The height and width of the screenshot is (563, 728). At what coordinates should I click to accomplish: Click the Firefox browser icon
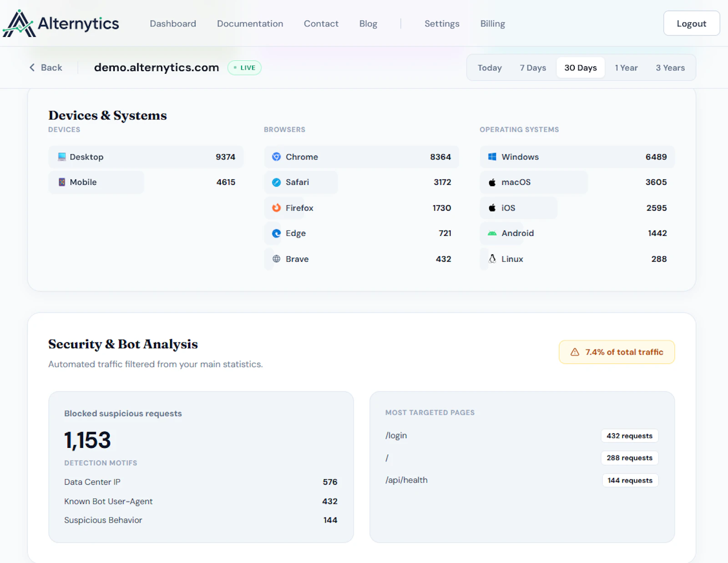point(276,208)
